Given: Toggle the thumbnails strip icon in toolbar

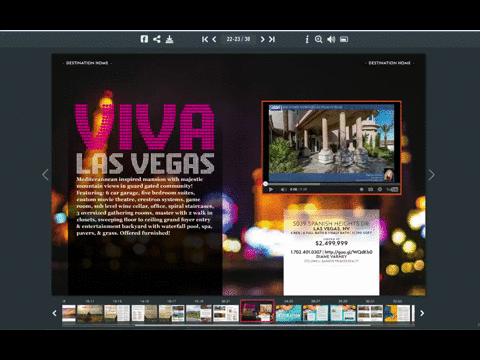Looking at the screenshot, I should pos(344,39).
